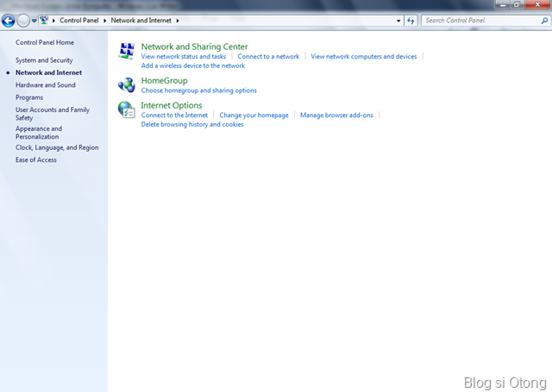Click Choose homegroup and sharing options
The width and height of the screenshot is (552, 392).
(199, 90)
